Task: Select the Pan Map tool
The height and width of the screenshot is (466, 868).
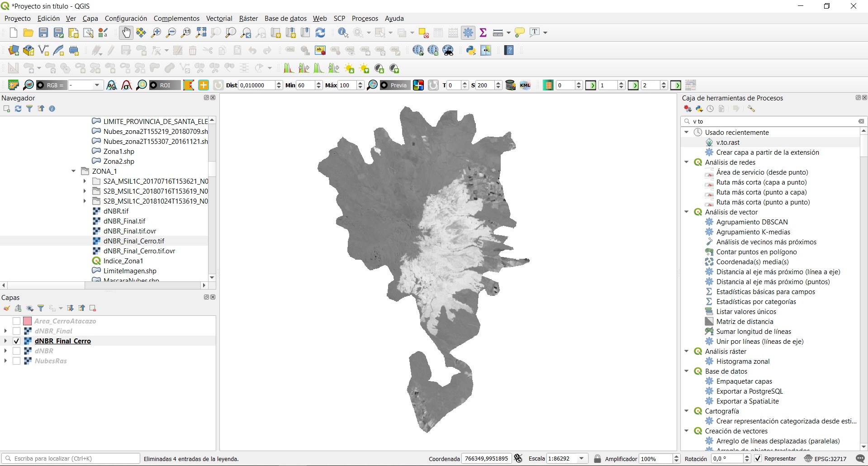Action: click(x=126, y=32)
